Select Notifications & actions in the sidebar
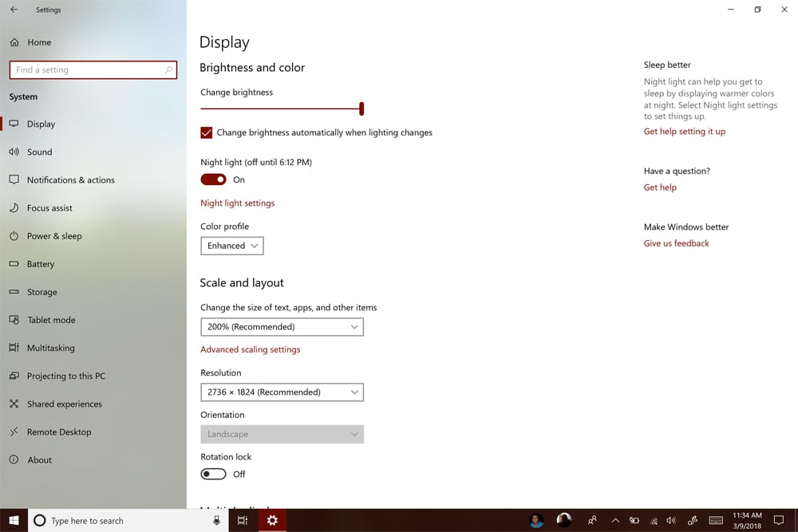The width and height of the screenshot is (798, 532). (72, 179)
